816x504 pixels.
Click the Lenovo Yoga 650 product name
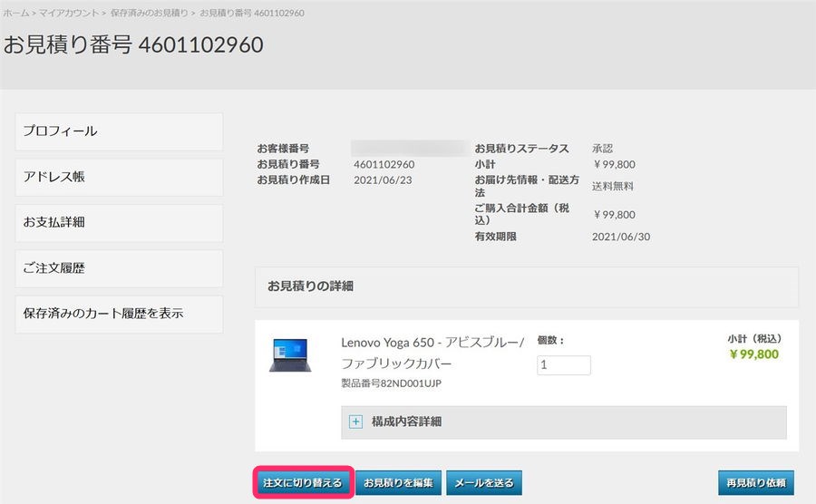(433, 353)
